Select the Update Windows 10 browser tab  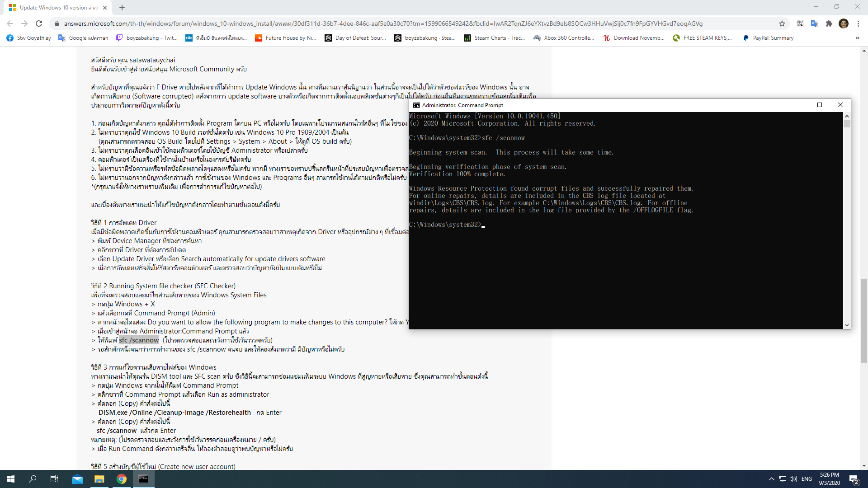[57, 8]
